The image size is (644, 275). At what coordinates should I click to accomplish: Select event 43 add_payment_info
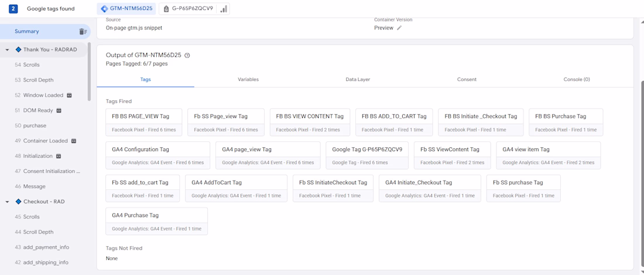[x=43, y=247]
